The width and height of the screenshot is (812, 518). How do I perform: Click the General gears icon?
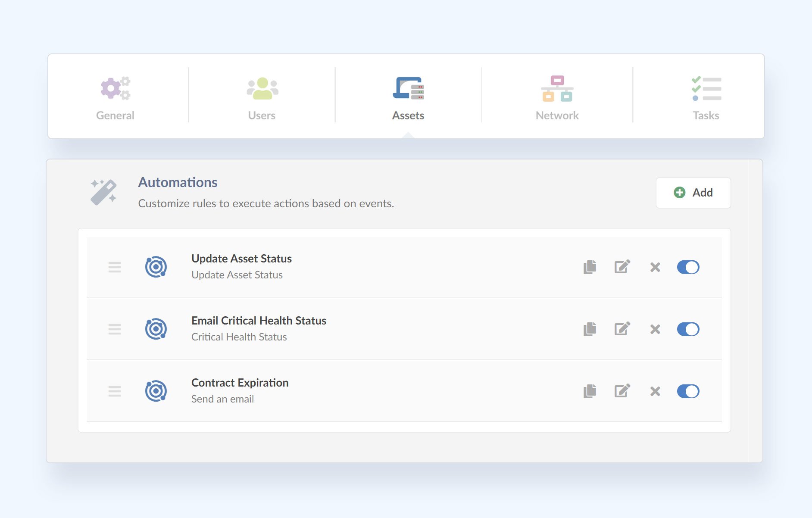pos(116,88)
